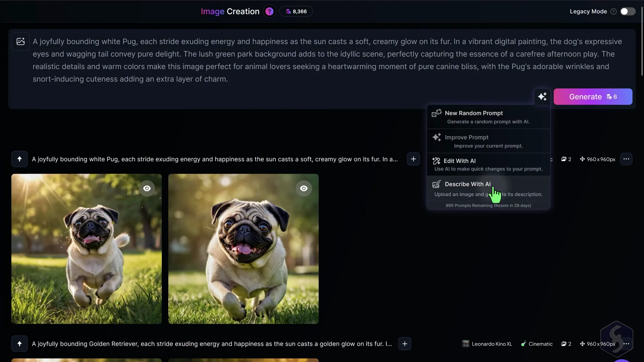This screenshot has height=362, width=644.
Task: Click the image upload icon in the prompt box
Action: coord(20,42)
